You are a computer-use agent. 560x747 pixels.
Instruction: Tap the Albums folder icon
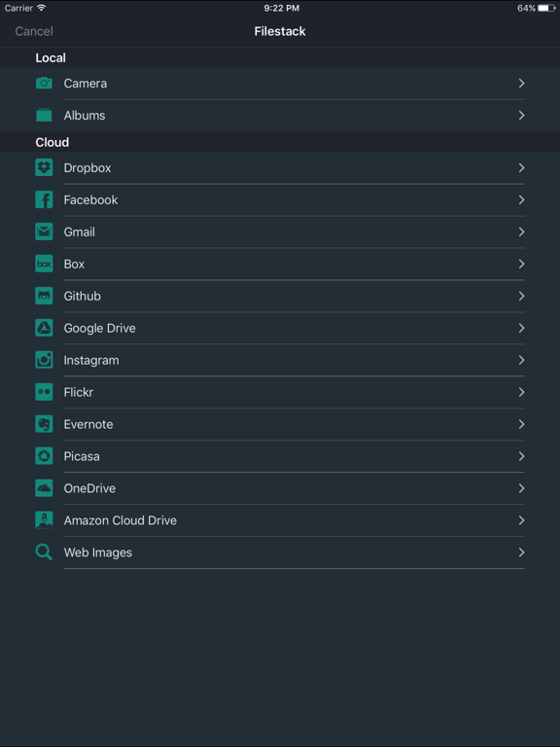(44, 115)
